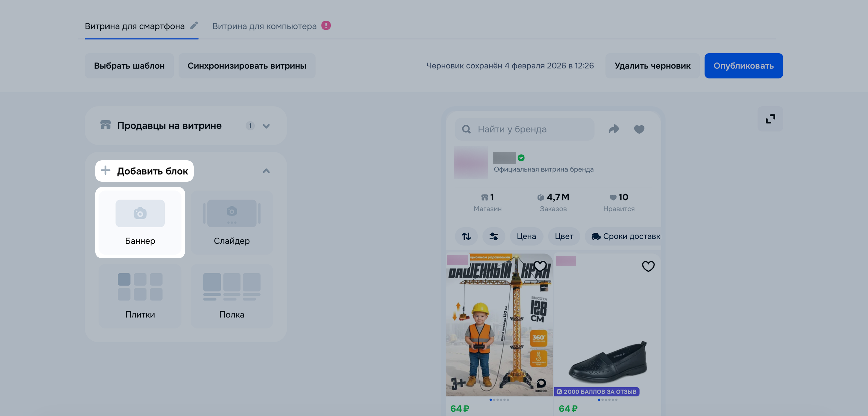
Task: Favorite the toy crane product card
Action: click(540, 266)
